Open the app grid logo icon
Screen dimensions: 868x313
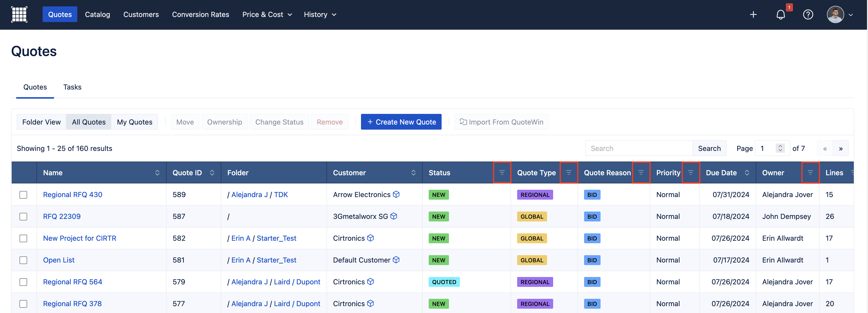point(19,14)
